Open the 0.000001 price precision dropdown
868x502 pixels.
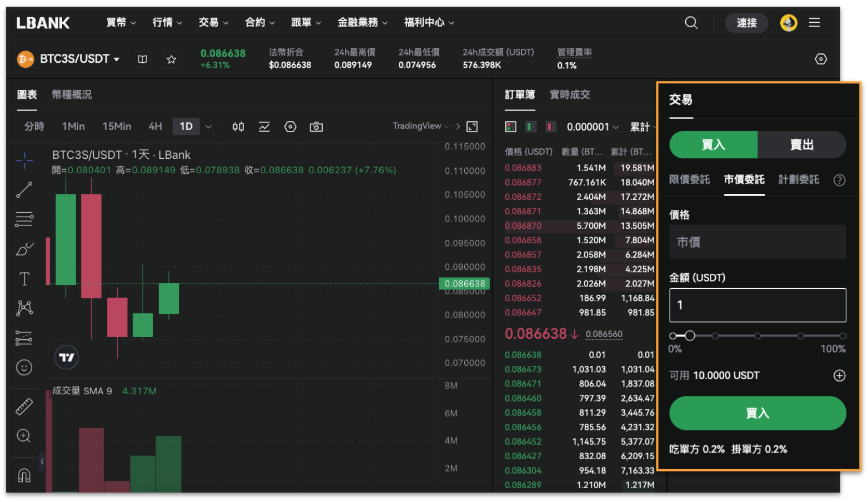pyautogui.click(x=593, y=127)
